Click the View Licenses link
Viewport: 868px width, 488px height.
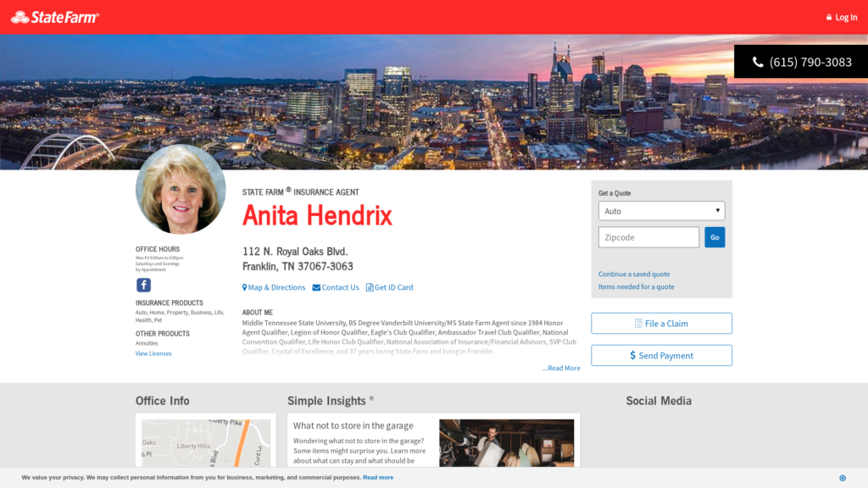tap(153, 354)
